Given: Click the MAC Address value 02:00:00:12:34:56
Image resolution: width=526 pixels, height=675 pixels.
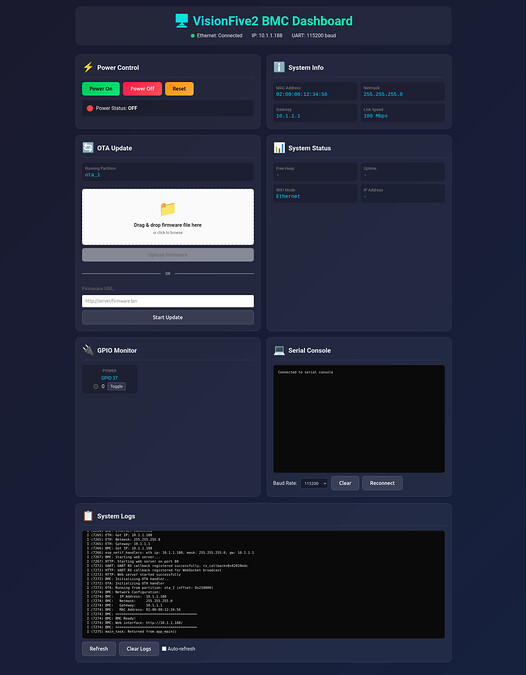Looking at the screenshot, I should click(x=301, y=94).
